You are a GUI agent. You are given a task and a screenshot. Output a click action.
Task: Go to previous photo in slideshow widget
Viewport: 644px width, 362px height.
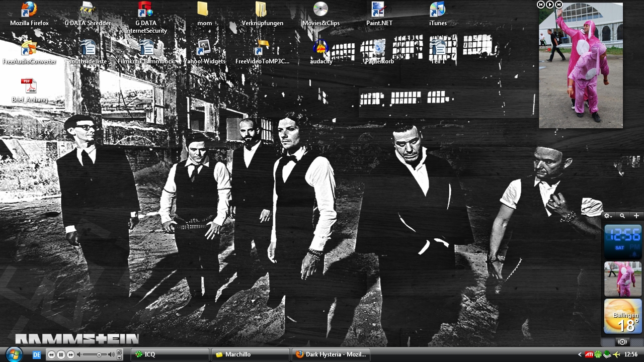[x=541, y=5]
